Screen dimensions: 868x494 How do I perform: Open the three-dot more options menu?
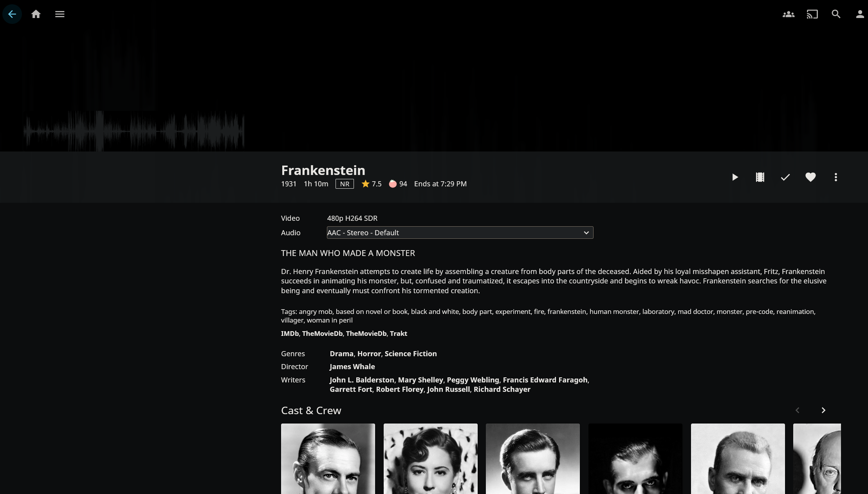point(836,177)
